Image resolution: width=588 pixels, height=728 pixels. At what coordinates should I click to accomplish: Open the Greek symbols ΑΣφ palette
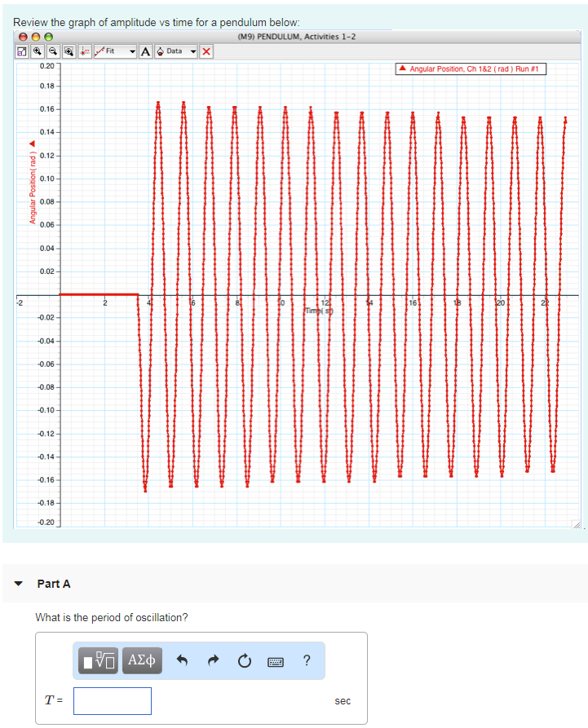click(x=142, y=660)
